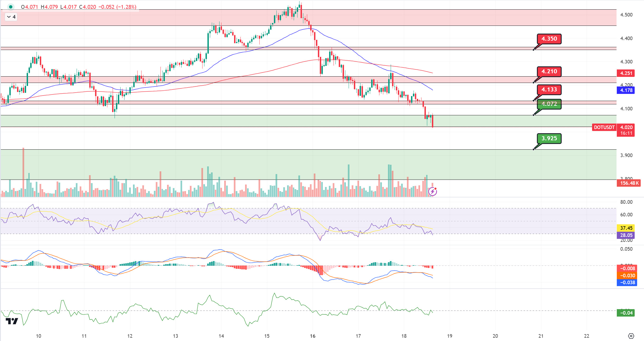Viewport: 644px width, 341px height.
Task: Click the red 4.251 moving average tag
Action: click(626, 73)
